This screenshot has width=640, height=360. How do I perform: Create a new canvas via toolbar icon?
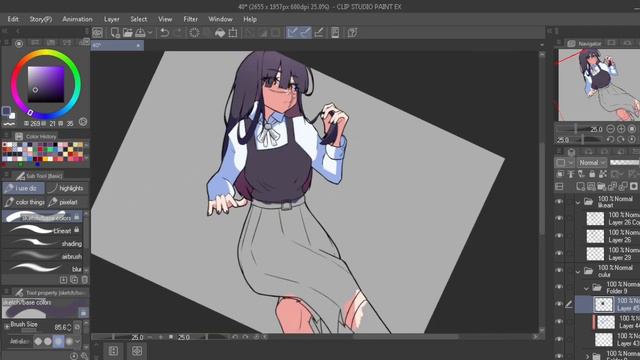click(x=115, y=33)
